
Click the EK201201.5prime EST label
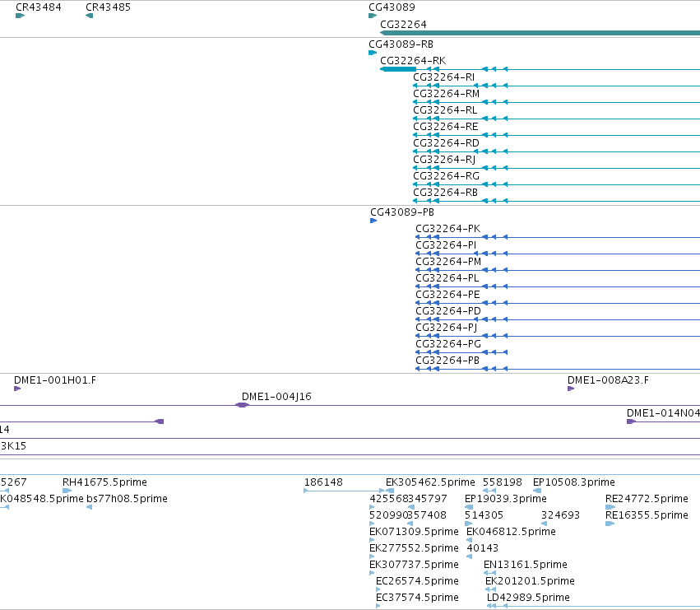530,581
